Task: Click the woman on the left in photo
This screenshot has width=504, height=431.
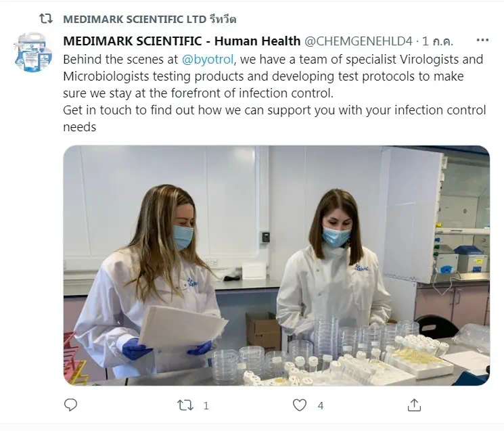Action: pos(148,281)
